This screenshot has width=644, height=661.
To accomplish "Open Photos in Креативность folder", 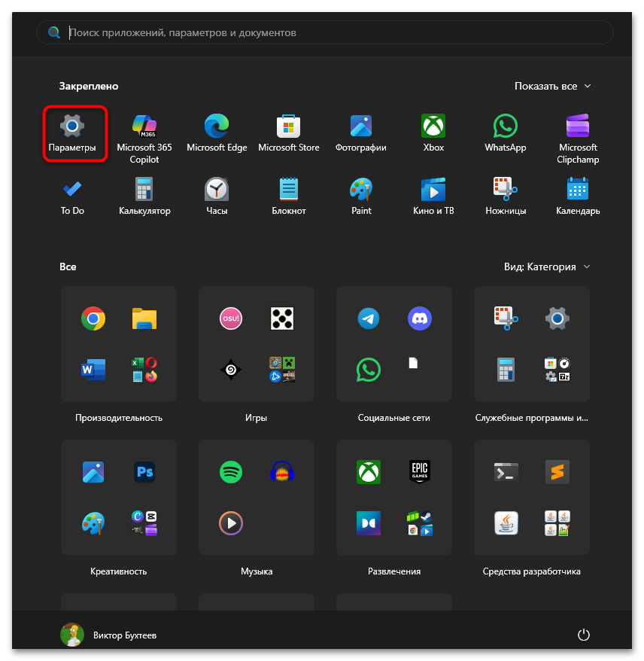I will (93, 472).
